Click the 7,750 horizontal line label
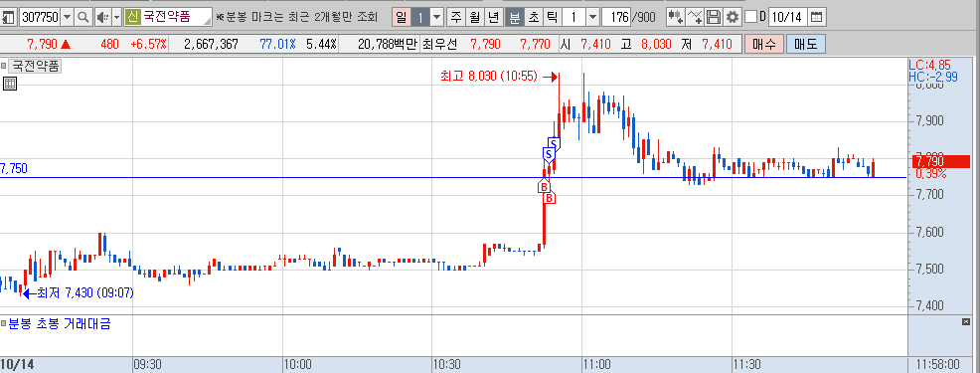The image size is (980, 373). (x=14, y=168)
